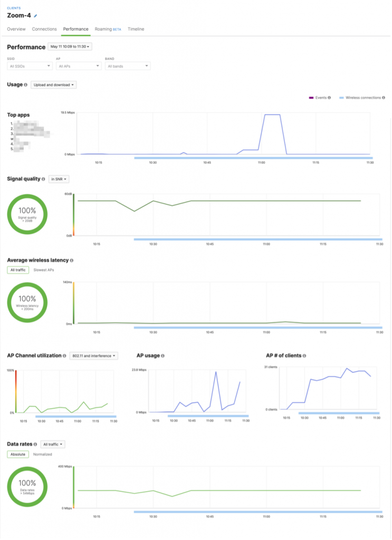Click the Events legend color swatch
The width and height of the screenshot is (392, 540).
click(311, 98)
